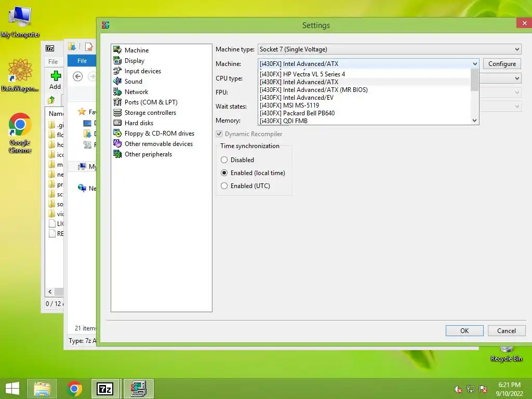The height and width of the screenshot is (399, 532).
Task: Open File Explorer from the taskbar
Action: [42, 389]
